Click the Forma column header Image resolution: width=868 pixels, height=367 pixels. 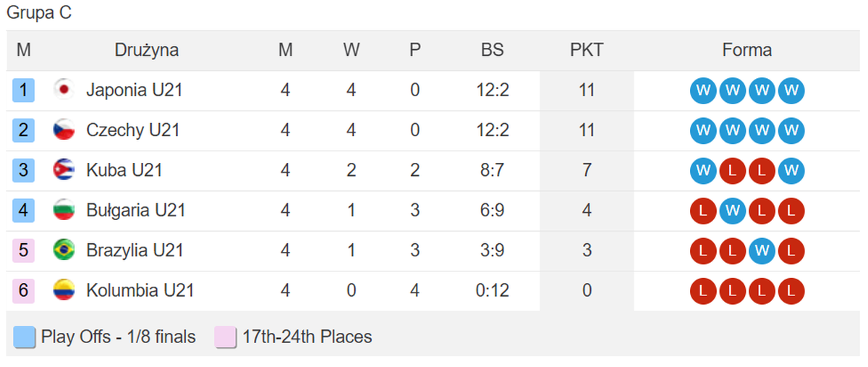pos(746,51)
